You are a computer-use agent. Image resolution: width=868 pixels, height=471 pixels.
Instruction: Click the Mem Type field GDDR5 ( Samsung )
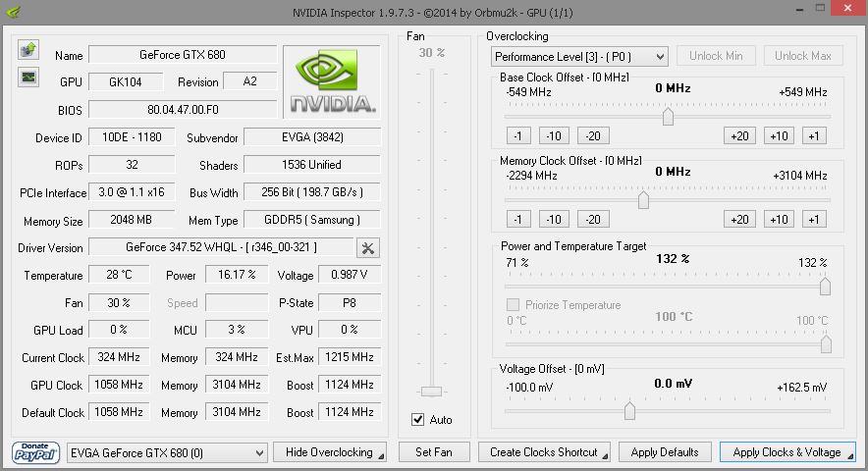pos(312,220)
